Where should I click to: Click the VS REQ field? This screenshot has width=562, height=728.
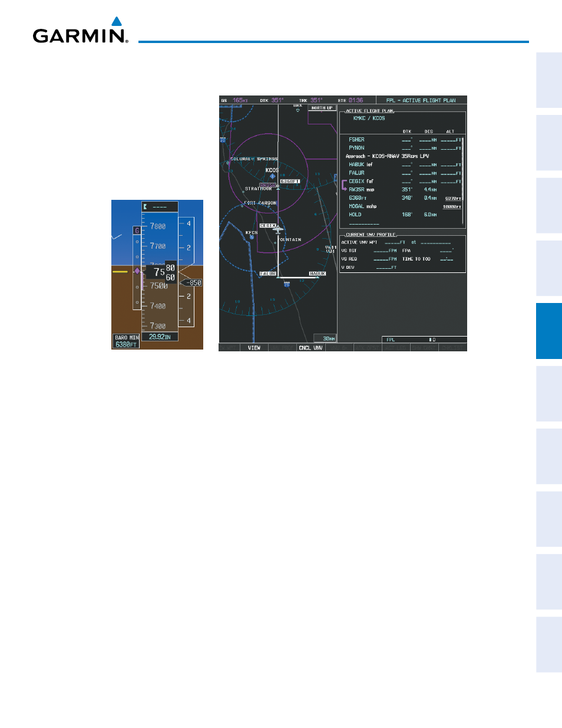point(369,259)
